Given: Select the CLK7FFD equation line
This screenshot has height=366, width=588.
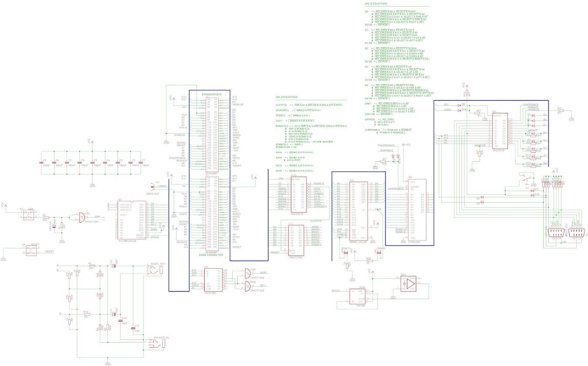Looking at the screenshot, I should (x=310, y=105).
